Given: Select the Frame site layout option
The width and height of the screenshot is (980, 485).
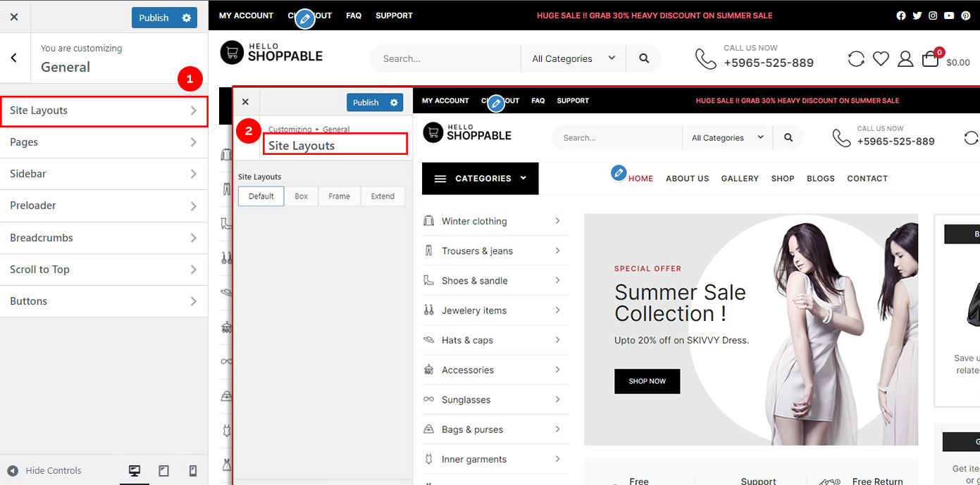Looking at the screenshot, I should point(339,196).
